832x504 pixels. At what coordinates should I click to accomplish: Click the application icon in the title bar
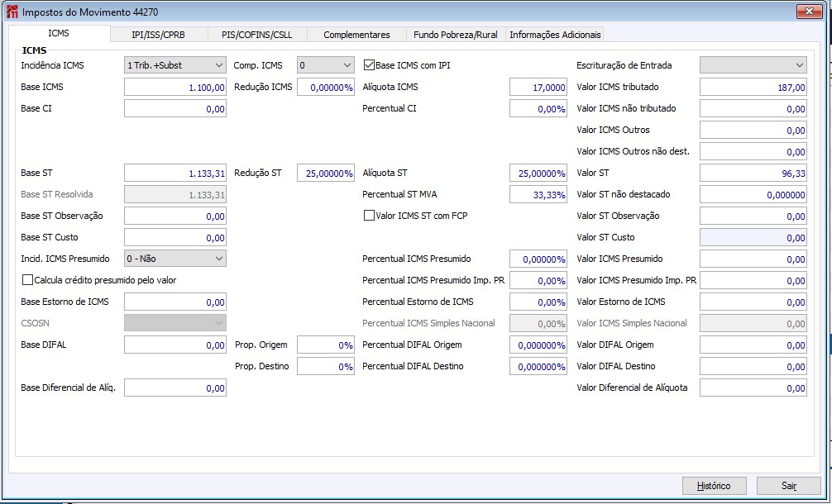(12, 12)
